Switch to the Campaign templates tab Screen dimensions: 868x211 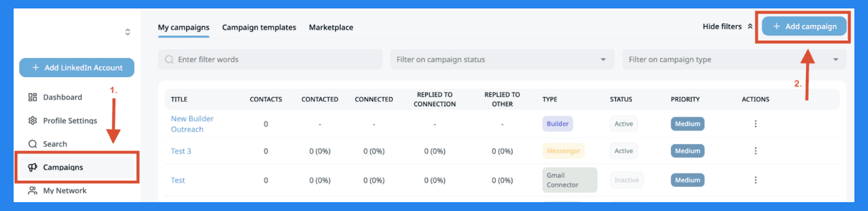[259, 27]
